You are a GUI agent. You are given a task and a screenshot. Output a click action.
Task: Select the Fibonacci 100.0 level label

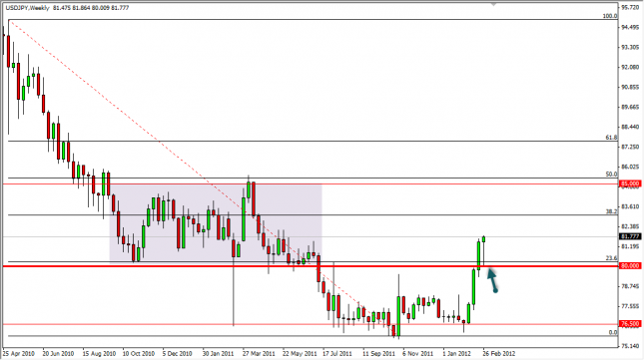pyautogui.click(x=610, y=16)
